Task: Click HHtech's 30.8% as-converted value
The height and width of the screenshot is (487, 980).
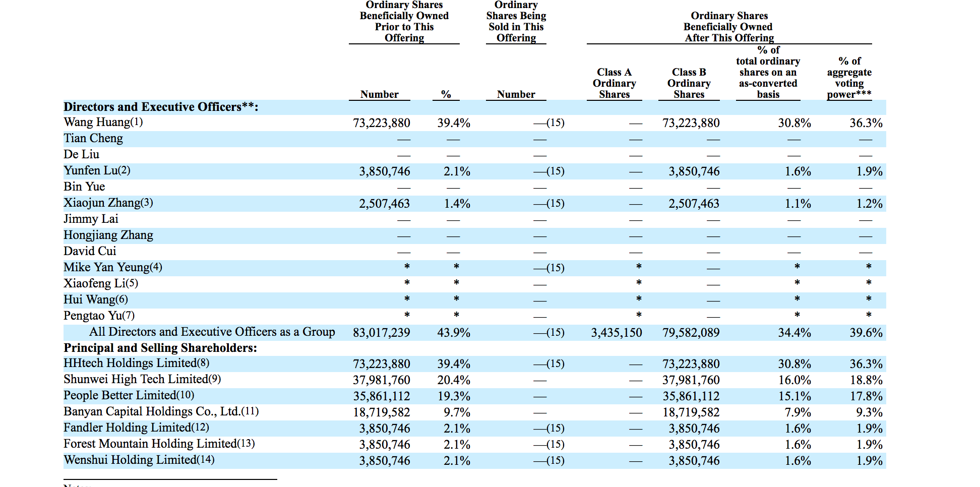Action: click(x=794, y=364)
